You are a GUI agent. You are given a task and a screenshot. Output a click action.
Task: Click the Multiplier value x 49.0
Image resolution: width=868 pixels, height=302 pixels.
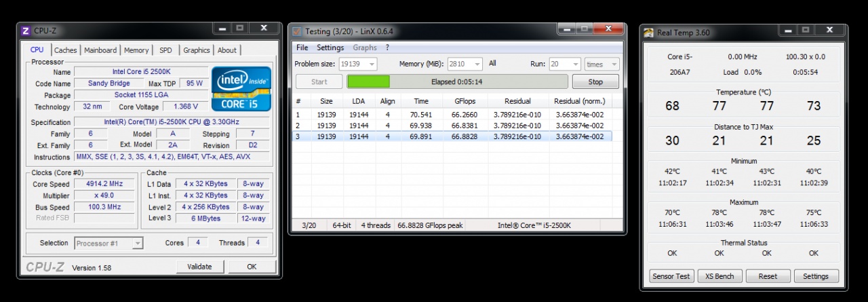point(104,195)
